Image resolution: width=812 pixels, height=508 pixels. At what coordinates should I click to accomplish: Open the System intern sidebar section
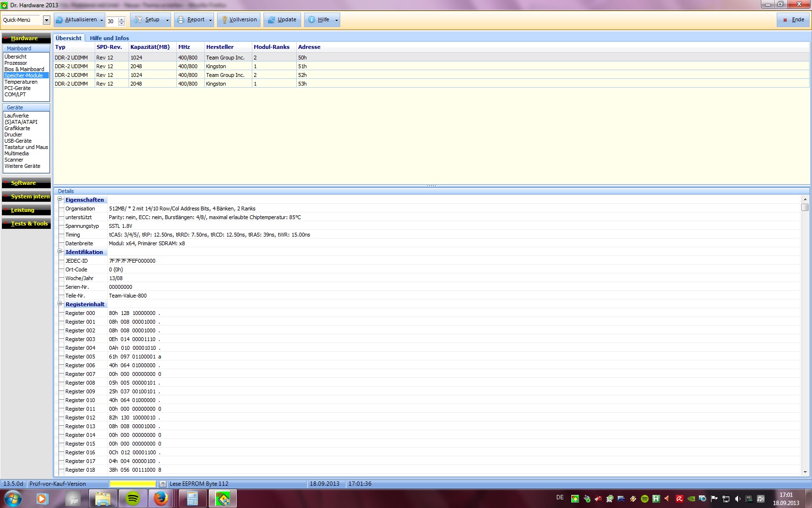tap(26, 196)
